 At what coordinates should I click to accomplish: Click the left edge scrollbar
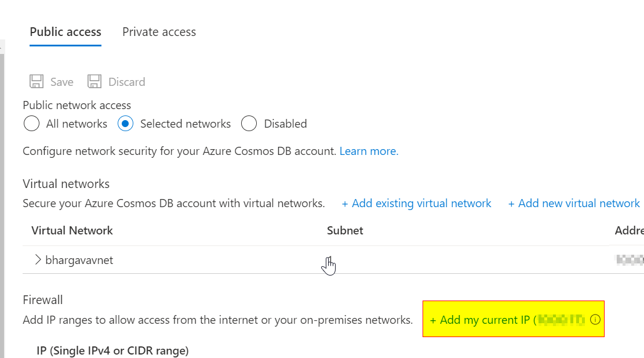3,174
